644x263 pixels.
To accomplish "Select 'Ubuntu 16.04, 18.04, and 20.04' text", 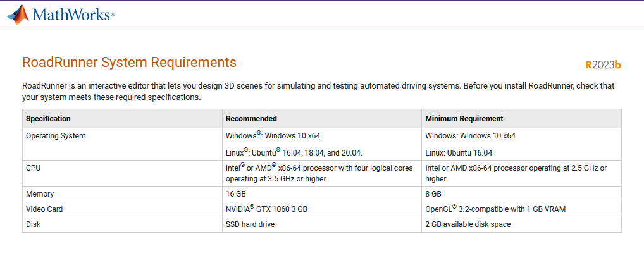I will click(307, 152).
